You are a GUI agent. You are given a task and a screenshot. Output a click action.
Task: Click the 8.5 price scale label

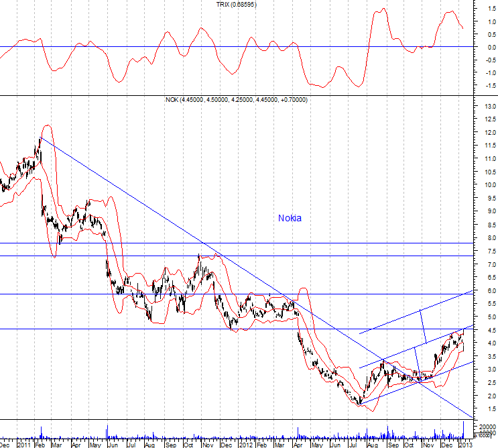492,225
